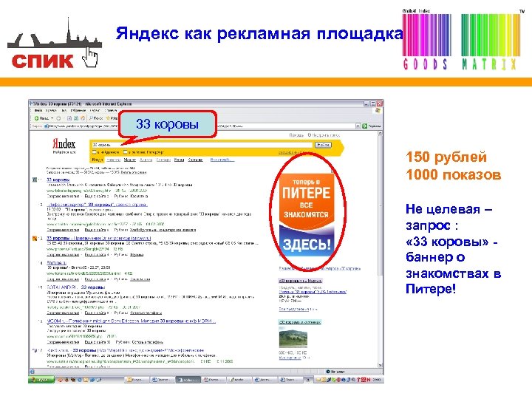
Task: Switch to the Картинки search tab
Action: point(195,160)
